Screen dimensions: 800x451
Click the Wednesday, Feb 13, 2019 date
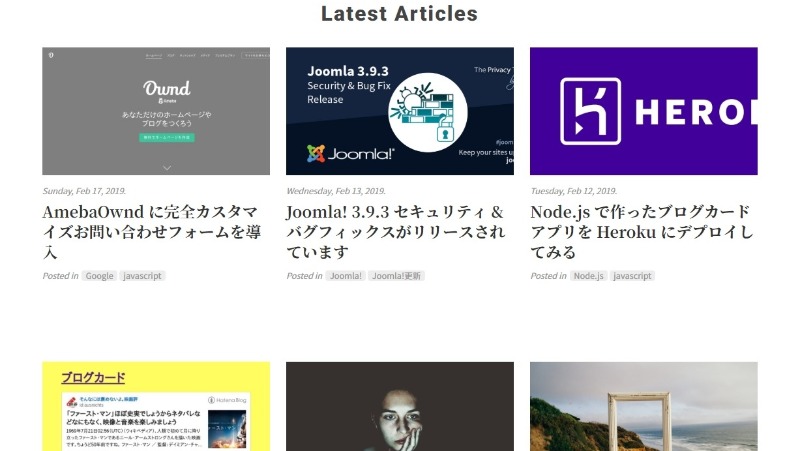click(x=336, y=191)
